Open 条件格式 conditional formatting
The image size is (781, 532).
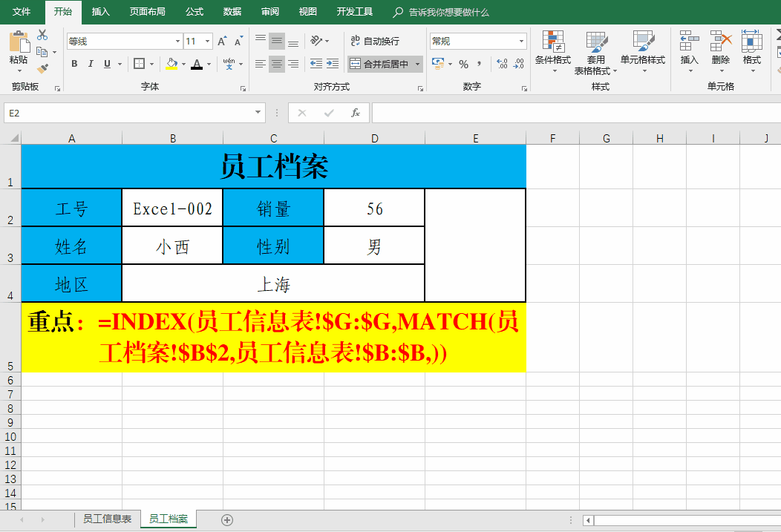click(x=553, y=52)
